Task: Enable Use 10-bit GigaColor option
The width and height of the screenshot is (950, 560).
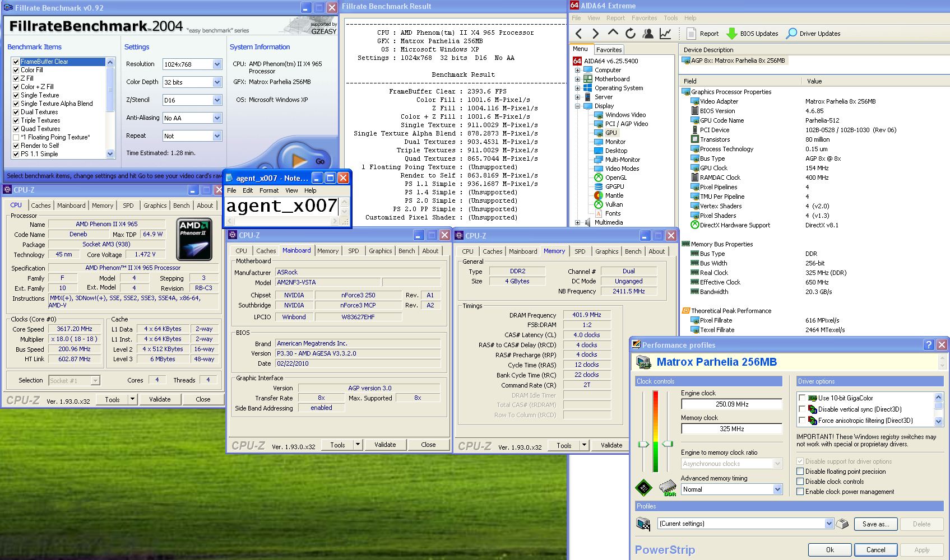Action: click(802, 398)
